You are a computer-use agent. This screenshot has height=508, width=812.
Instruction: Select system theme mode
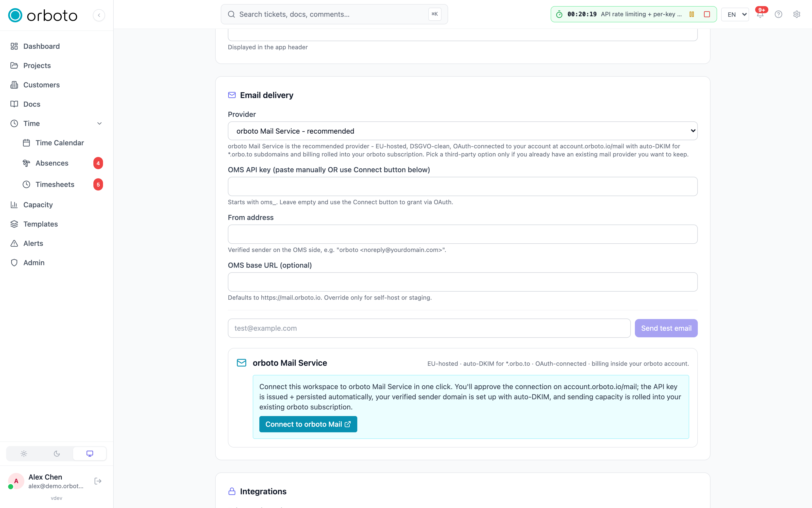coord(90,454)
